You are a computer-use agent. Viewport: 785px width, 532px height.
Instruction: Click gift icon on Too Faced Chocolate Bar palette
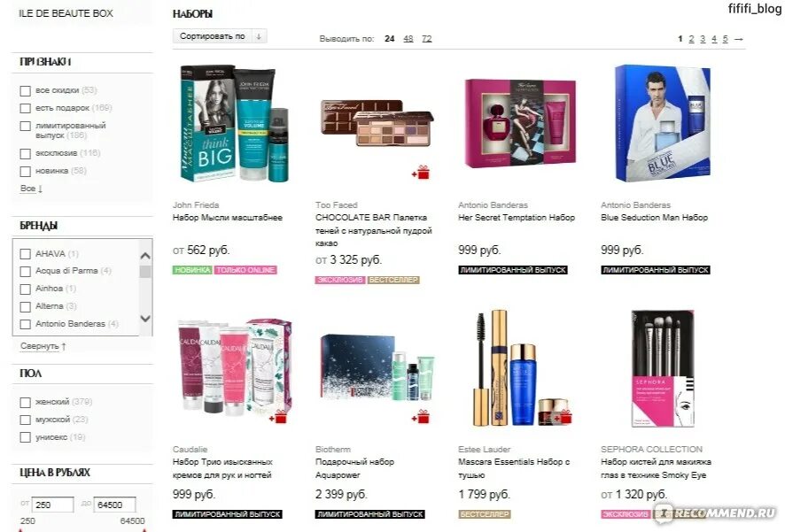coord(421,173)
